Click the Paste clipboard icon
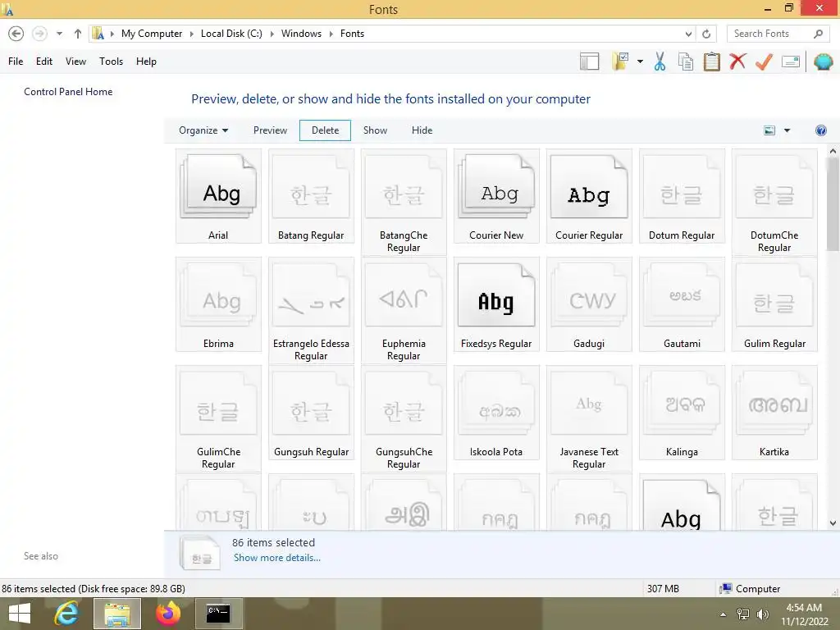Screen dimensions: 840x630 pyautogui.click(x=712, y=62)
